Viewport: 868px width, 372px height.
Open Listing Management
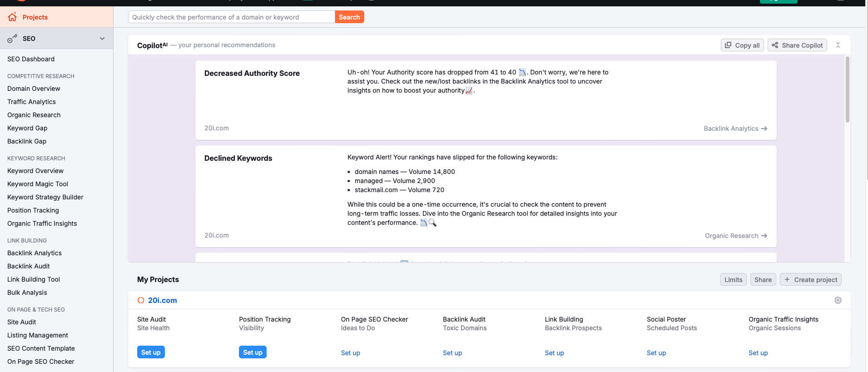38,335
